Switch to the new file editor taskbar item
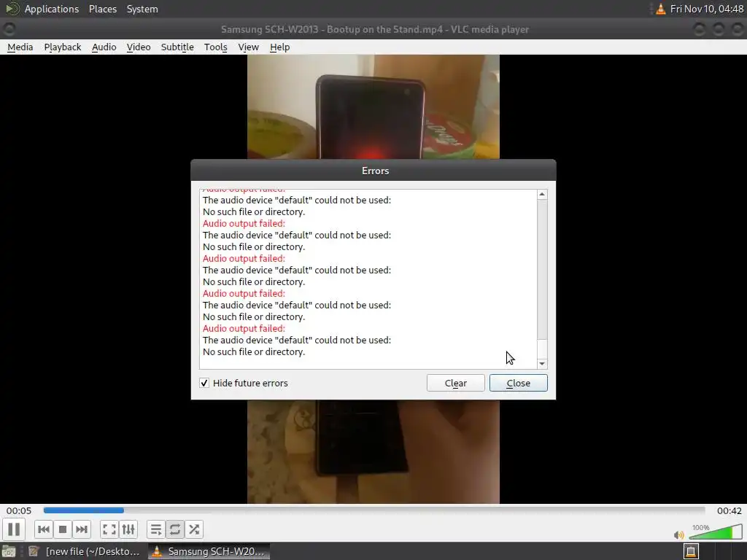 click(85, 551)
